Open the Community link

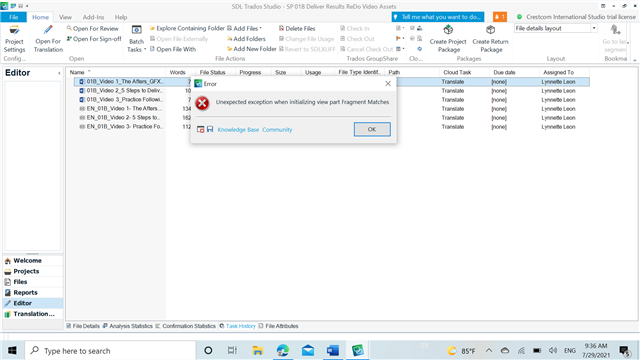(x=277, y=130)
